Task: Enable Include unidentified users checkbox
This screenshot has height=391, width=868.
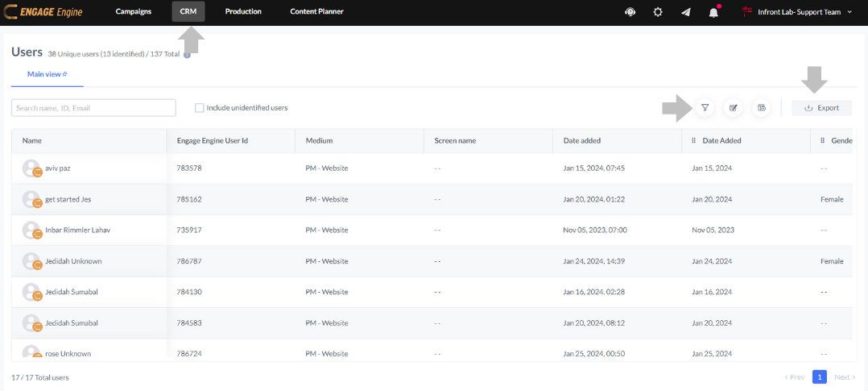Action: (x=199, y=108)
